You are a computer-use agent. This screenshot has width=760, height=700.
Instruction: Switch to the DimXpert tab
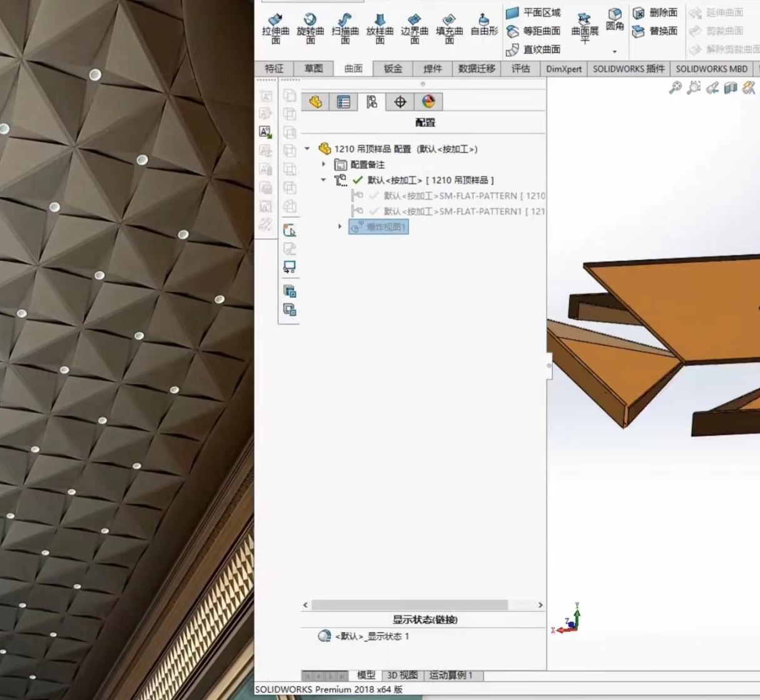pyautogui.click(x=564, y=69)
